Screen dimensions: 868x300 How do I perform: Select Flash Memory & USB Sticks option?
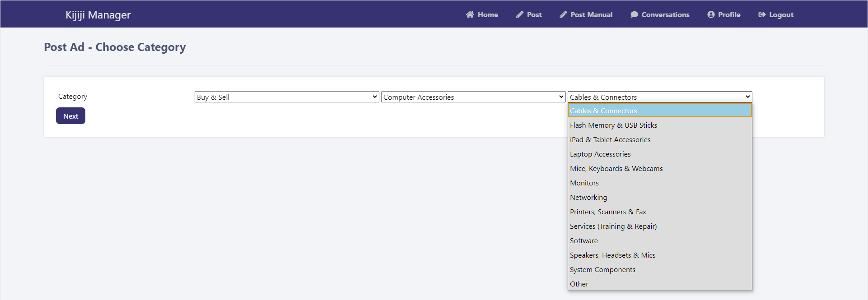pos(613,125)
